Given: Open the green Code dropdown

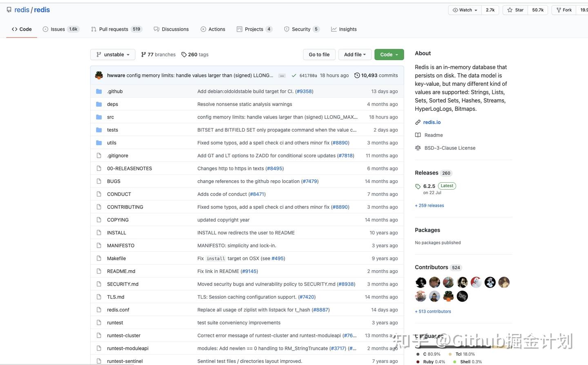Looking at the screenshot, I should (388, 54).
